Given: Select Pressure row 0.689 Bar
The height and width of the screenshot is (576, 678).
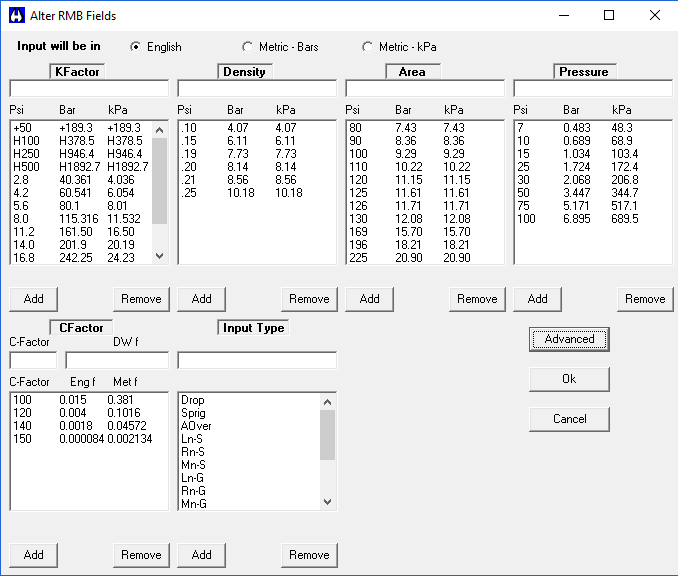Looking at the screenshot, I should (593, 141).
